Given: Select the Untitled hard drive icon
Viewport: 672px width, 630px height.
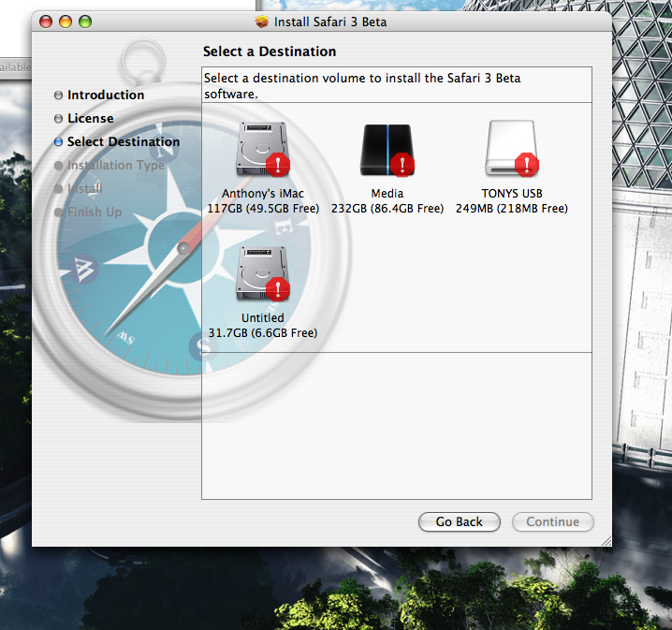Looking at the screenshot, I should click(262, 273).
